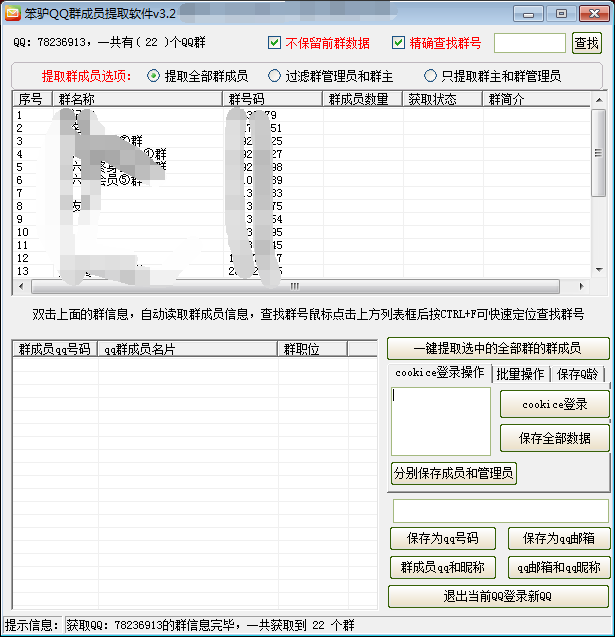Select group list row number 7
This screenshot has height=637, width=615.
tap(301, 193)
